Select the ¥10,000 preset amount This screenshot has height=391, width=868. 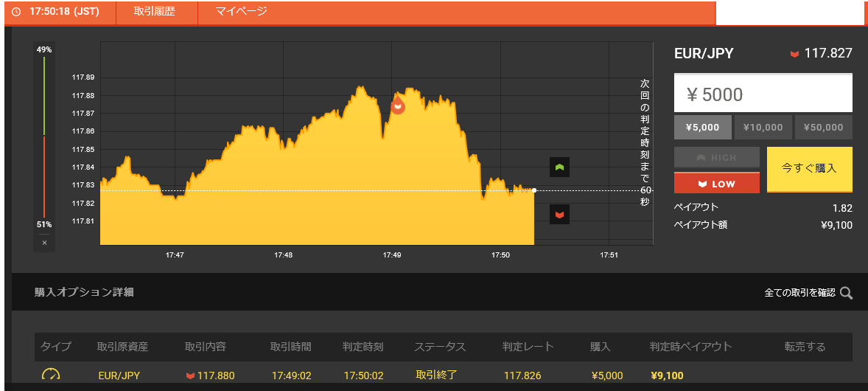pyautogui.click(x=763, y=128)
